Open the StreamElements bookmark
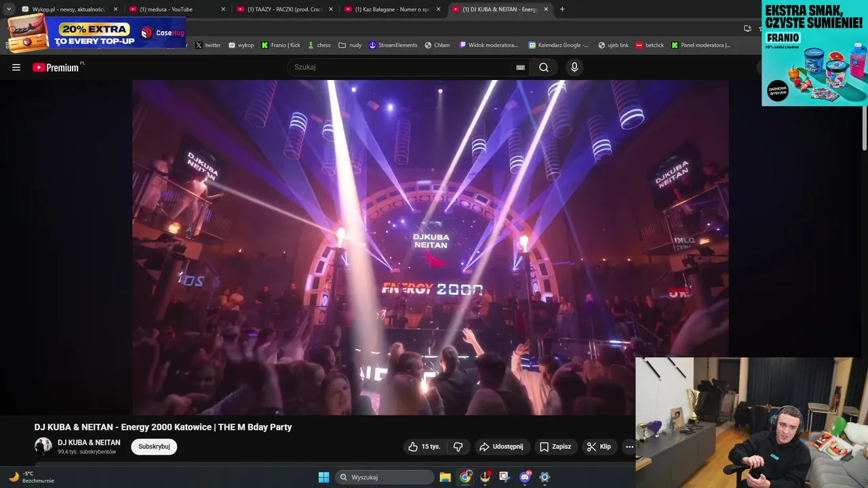The height and width of the screenshot is (488, 868). (x=393, y=45)
